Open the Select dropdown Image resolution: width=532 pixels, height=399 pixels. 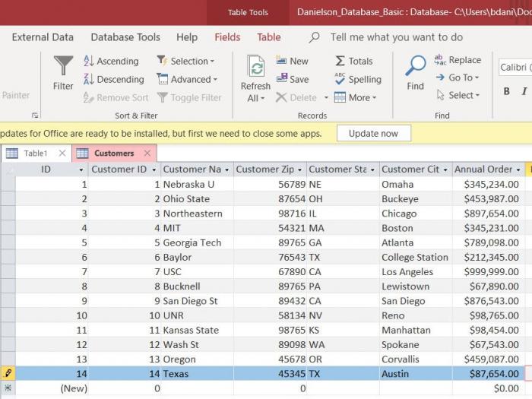point(458,95)
